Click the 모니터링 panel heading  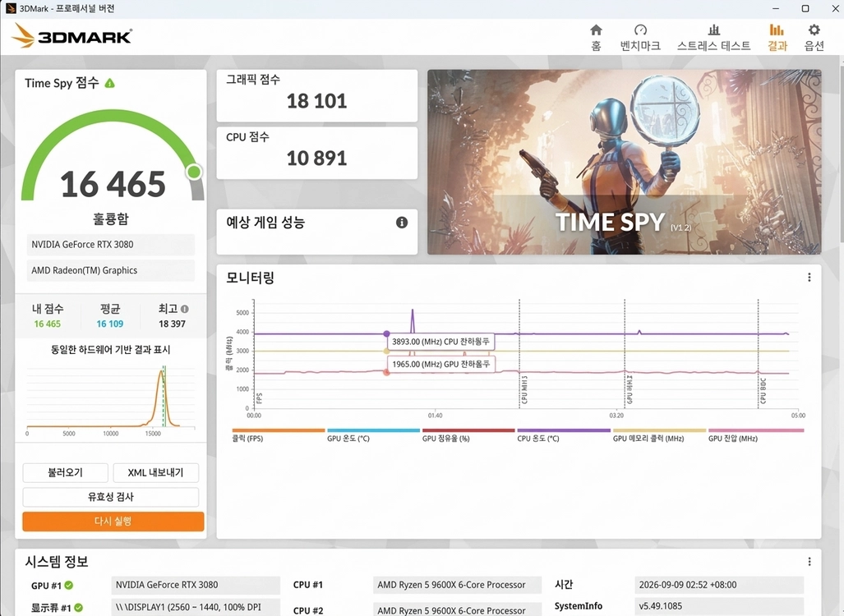coord(251,278)
